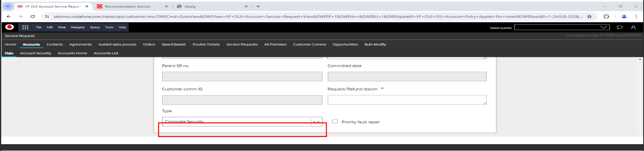Open Guided sales process tab
644x151 pixels.
[117, 44]
